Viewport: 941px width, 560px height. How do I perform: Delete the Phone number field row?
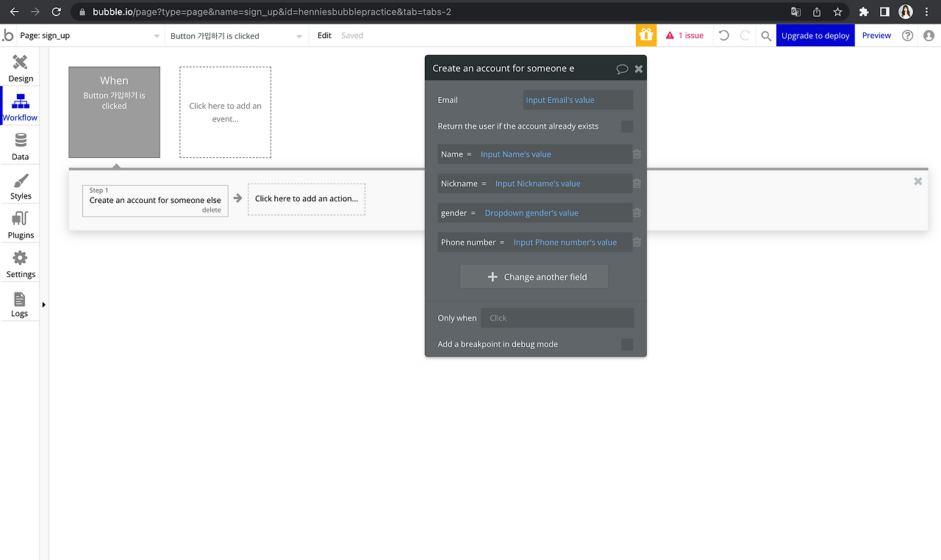point(637,243)
